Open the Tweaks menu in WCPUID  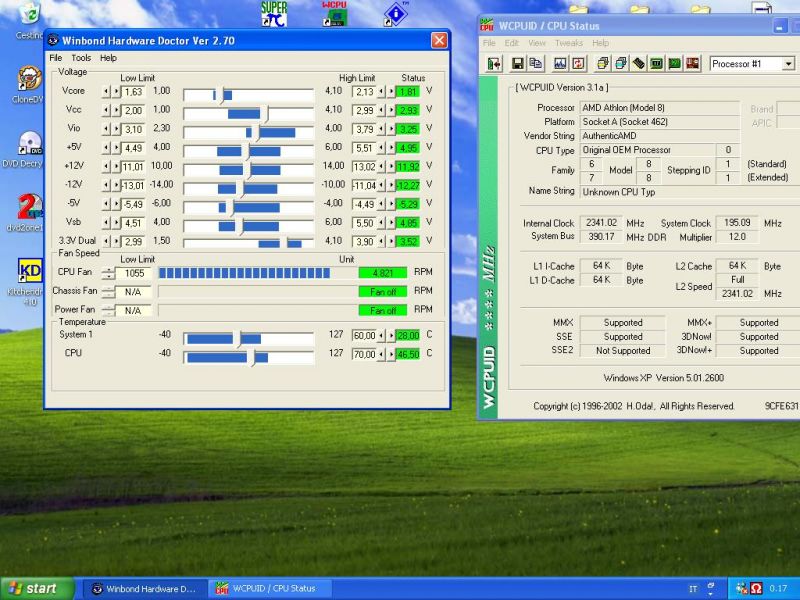[569, 43]
